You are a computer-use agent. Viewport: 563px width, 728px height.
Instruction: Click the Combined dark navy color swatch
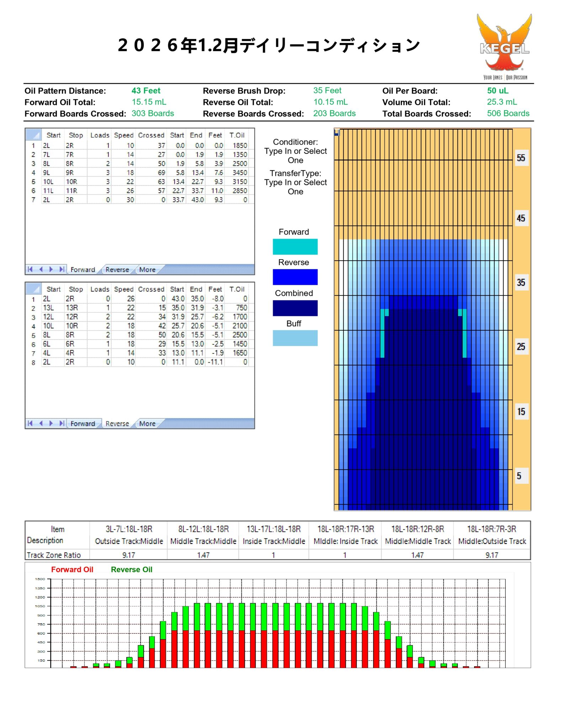coord(295,308)
